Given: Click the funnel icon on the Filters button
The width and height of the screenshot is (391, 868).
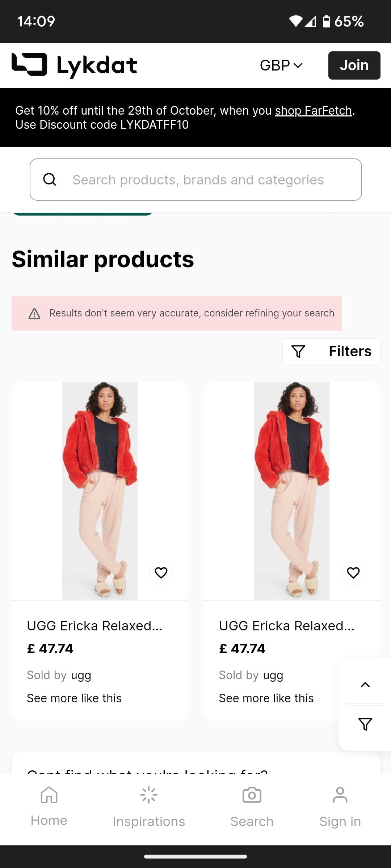Looking at the screenshot, I should tap(299, 351).
